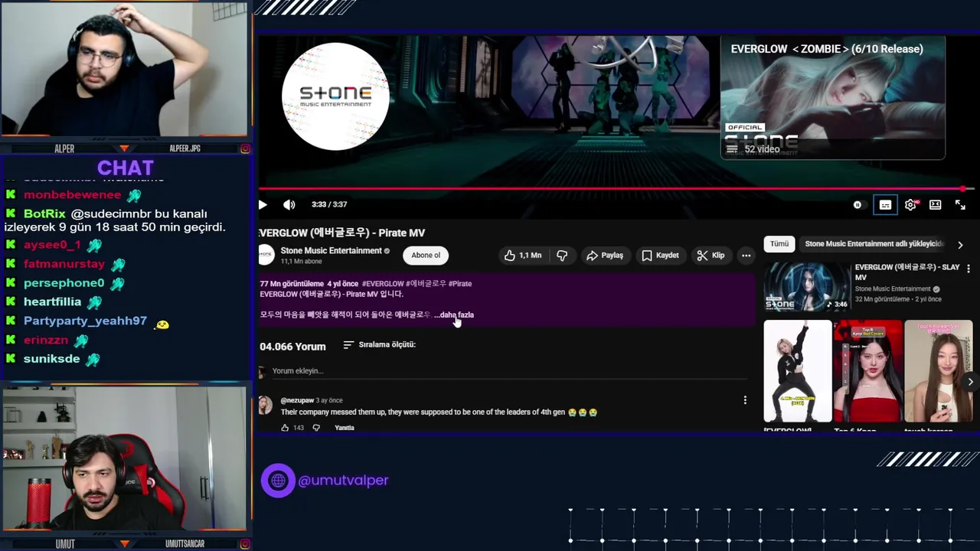Viewport: 980px width, 551px height.
Task: Click the persephone0 chat username
Action: pos(64,283)
